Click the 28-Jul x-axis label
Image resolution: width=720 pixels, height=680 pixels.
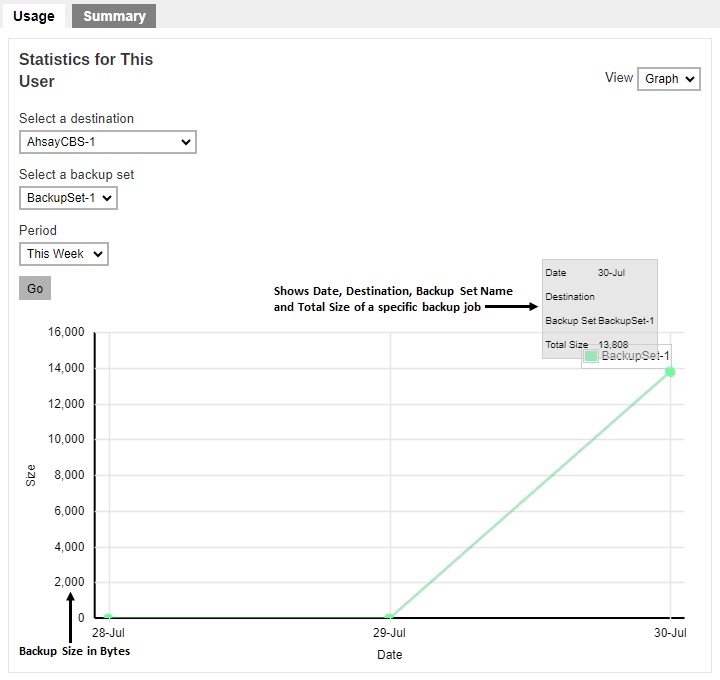pos(108,633)
